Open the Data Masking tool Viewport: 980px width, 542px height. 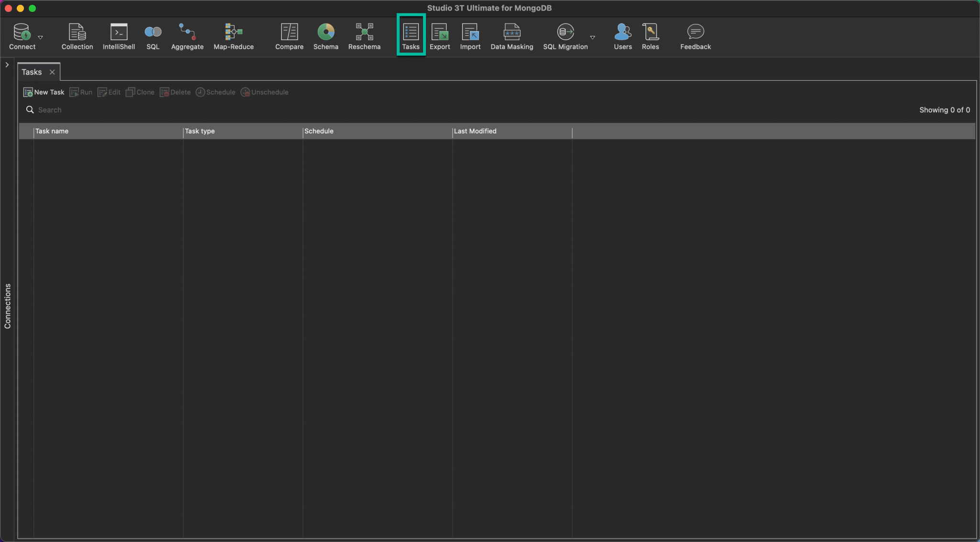511,36
